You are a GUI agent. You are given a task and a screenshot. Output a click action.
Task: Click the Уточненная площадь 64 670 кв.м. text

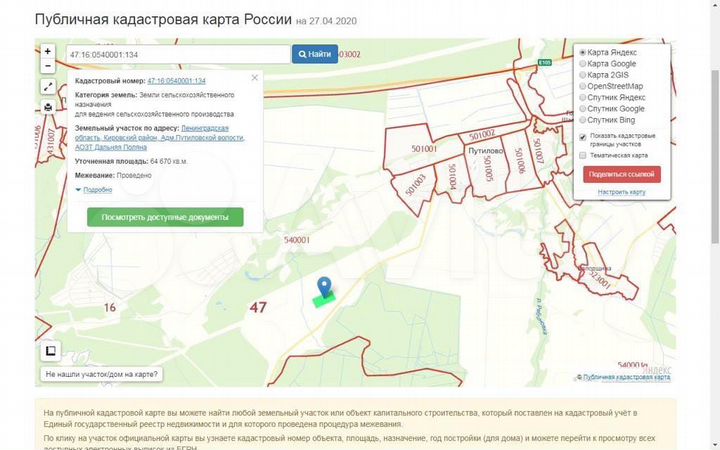(131, 162)
